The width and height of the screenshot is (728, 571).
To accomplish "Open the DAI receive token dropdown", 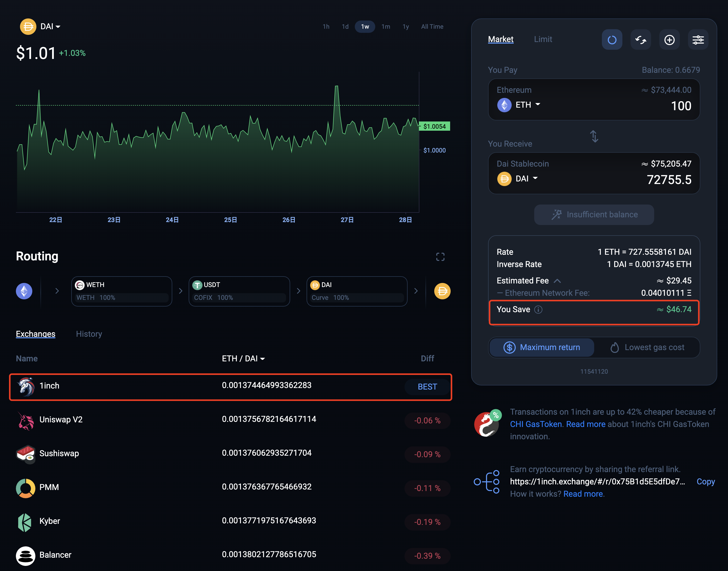I will coord(526,179).
